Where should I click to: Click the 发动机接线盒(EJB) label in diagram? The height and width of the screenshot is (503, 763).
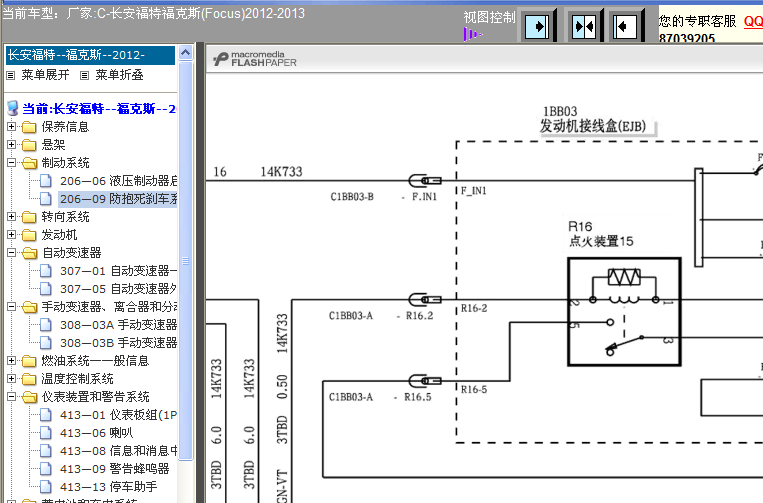click(593, 126)
